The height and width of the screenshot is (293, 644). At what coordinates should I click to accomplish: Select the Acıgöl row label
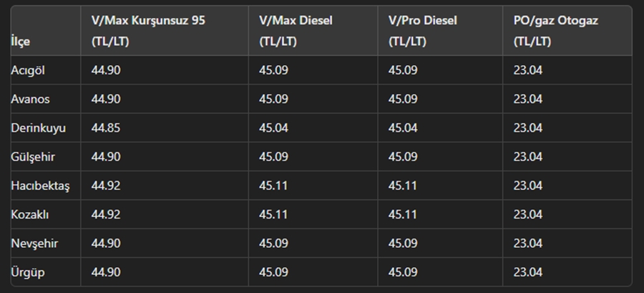[28, 70]
